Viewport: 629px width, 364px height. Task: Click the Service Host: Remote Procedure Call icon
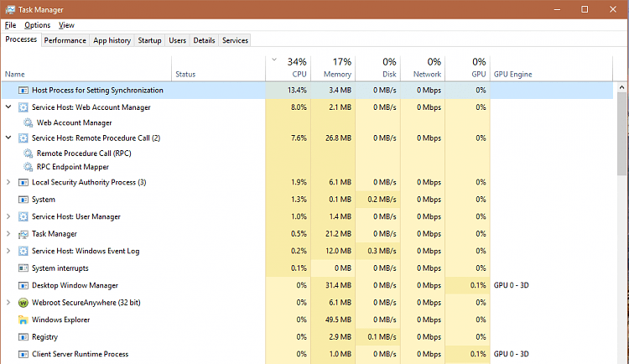(x=23, y=138)
